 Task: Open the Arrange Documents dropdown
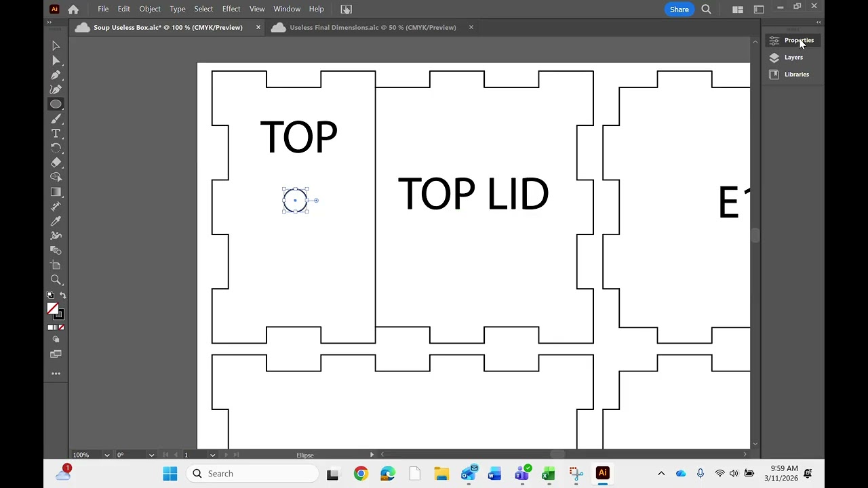click(738, 9)
